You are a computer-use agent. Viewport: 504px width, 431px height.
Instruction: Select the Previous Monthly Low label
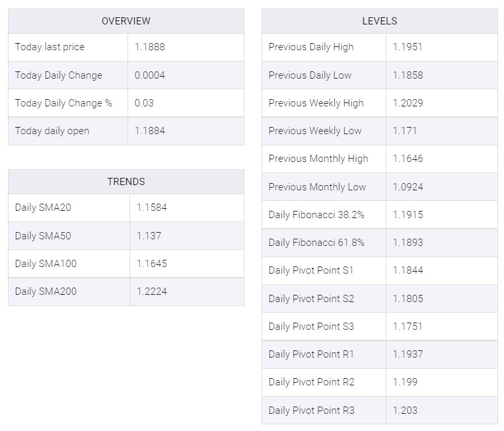click(317, 187)
